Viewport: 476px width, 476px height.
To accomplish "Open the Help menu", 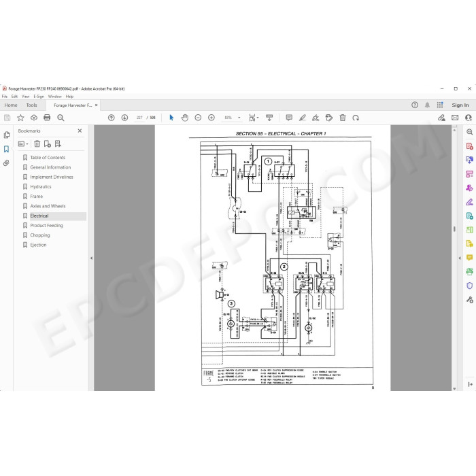I will 69,97.
